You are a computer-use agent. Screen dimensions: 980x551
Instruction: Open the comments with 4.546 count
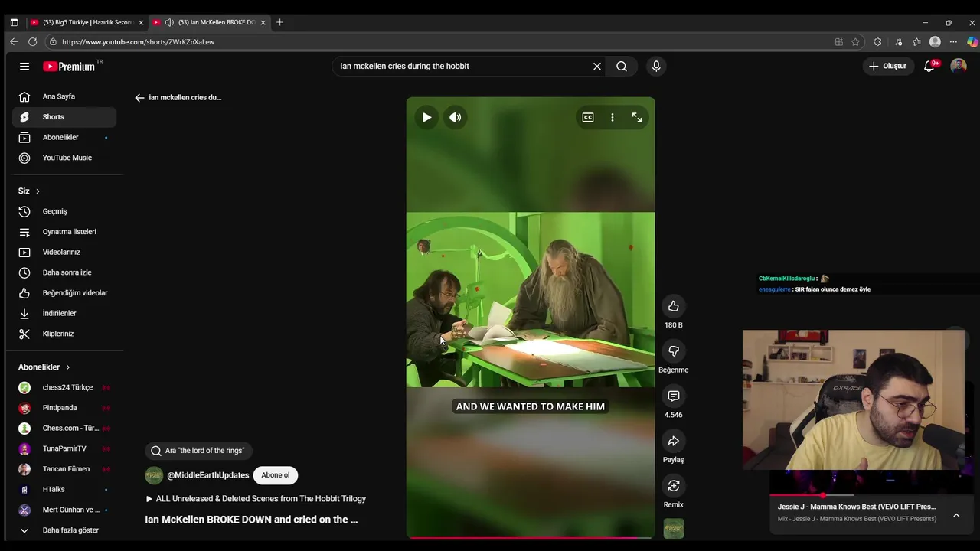674,396
